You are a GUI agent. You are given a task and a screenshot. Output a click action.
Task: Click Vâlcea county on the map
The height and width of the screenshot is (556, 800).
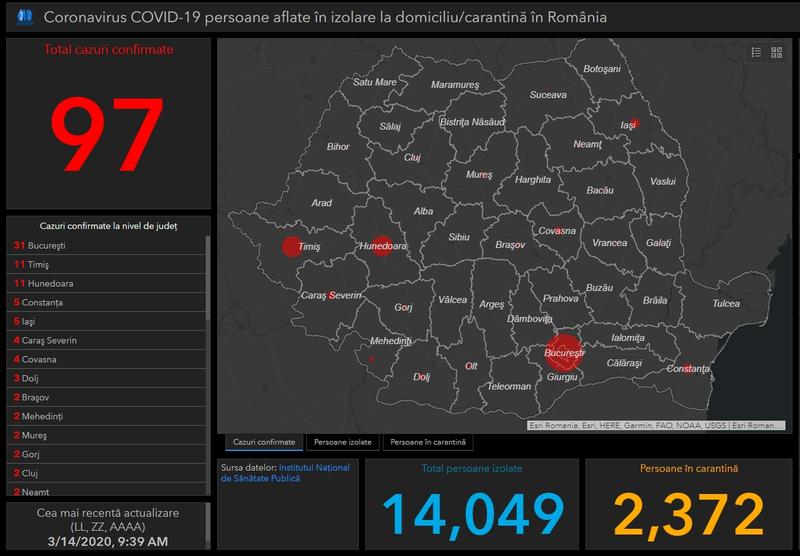tap(453, 300)
